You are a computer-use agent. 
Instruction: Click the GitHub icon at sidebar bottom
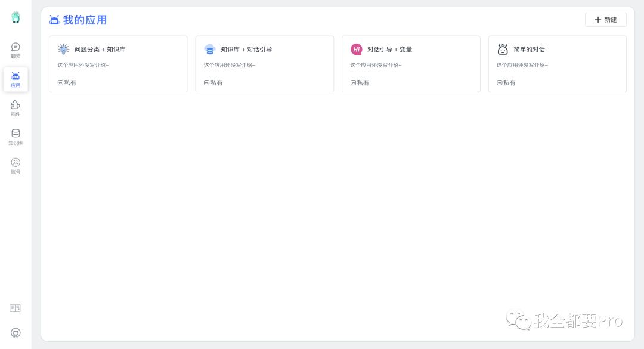pos(15,332)
